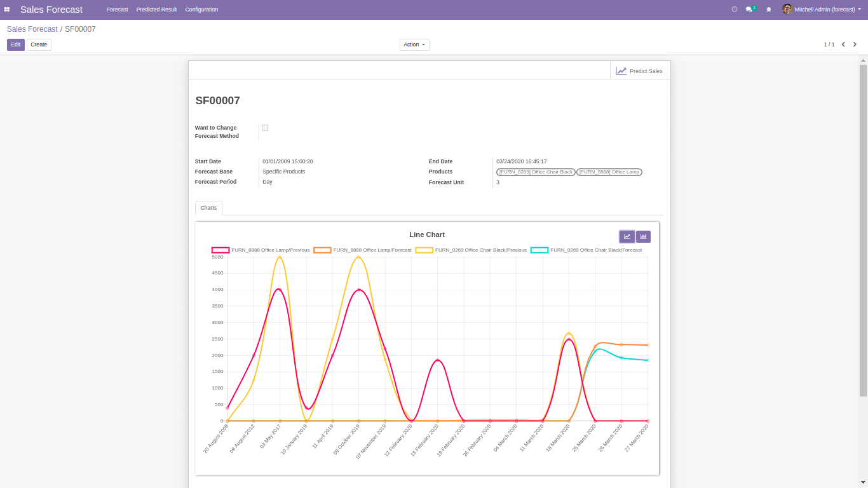Click the Predict Sales button

pos(640,71)
